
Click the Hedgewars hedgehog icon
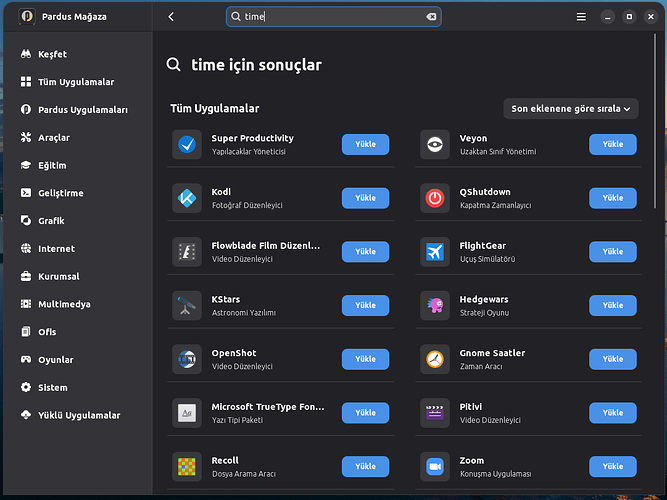434,305
